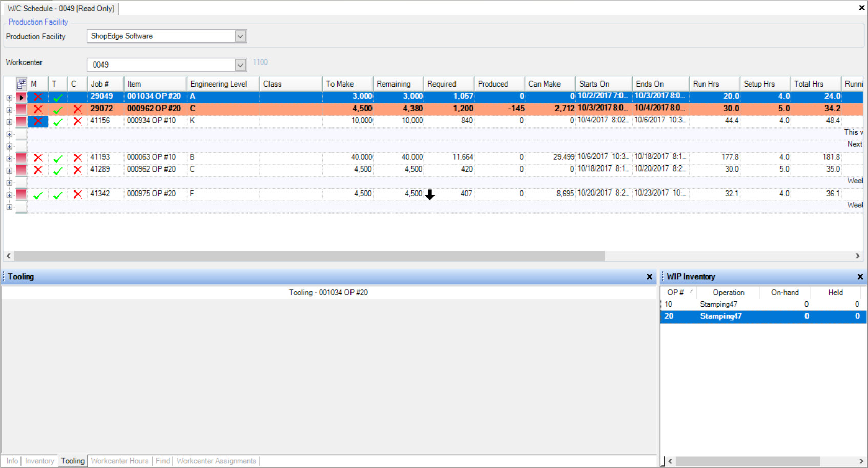Click the grid column chooser icon

point(22,84)
